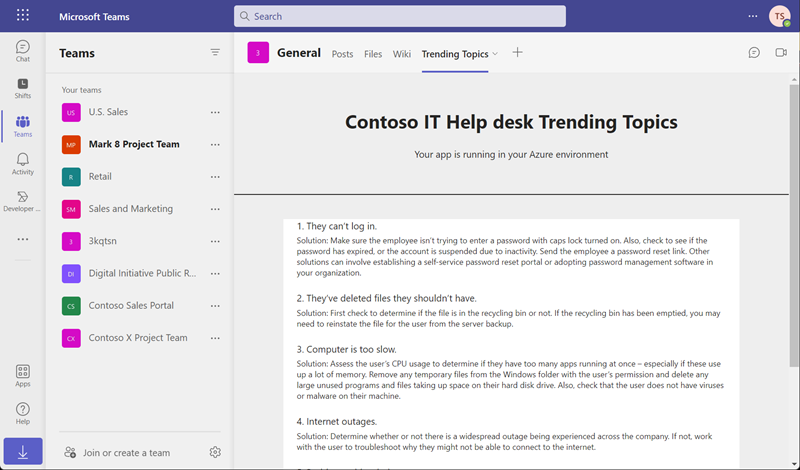Show the tab conversation icon
The image size is (800, 470).
(754, 53)
